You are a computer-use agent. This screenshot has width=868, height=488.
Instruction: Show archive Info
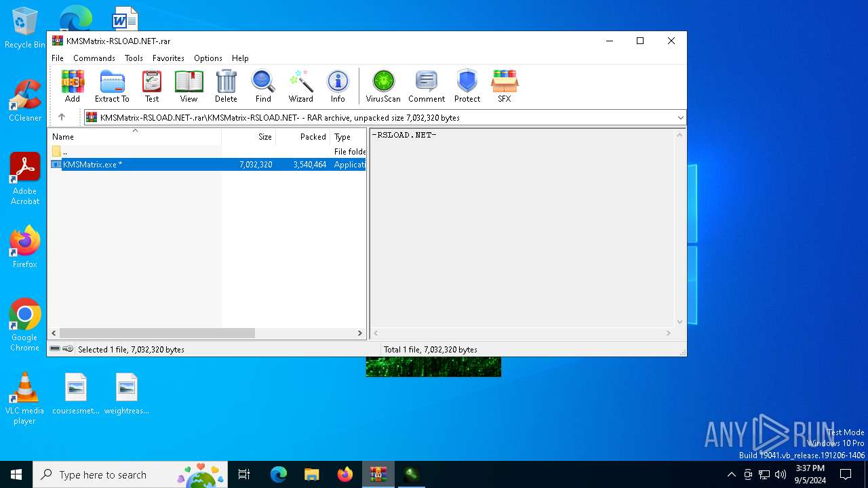pos(338,86)
